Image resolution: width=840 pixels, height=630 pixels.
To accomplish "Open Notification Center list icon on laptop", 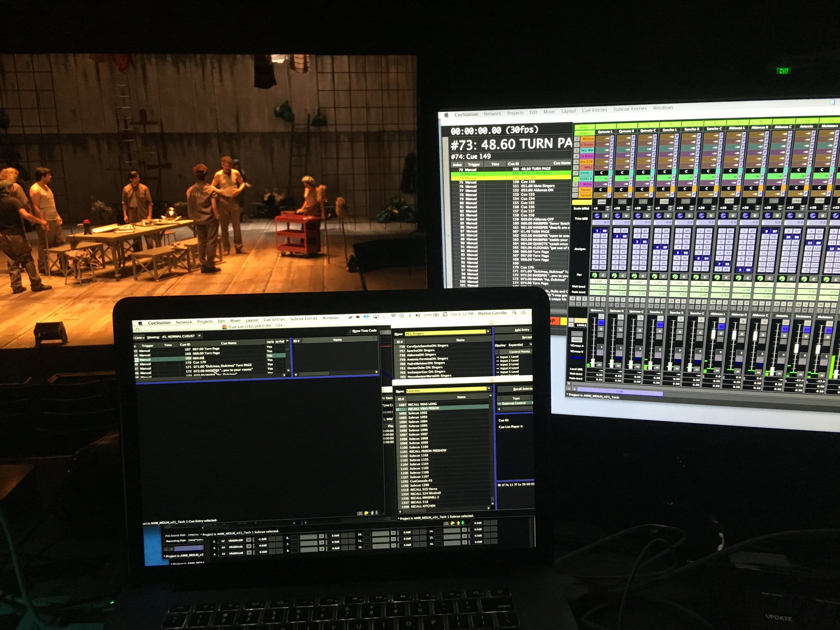I will (524, 312).
